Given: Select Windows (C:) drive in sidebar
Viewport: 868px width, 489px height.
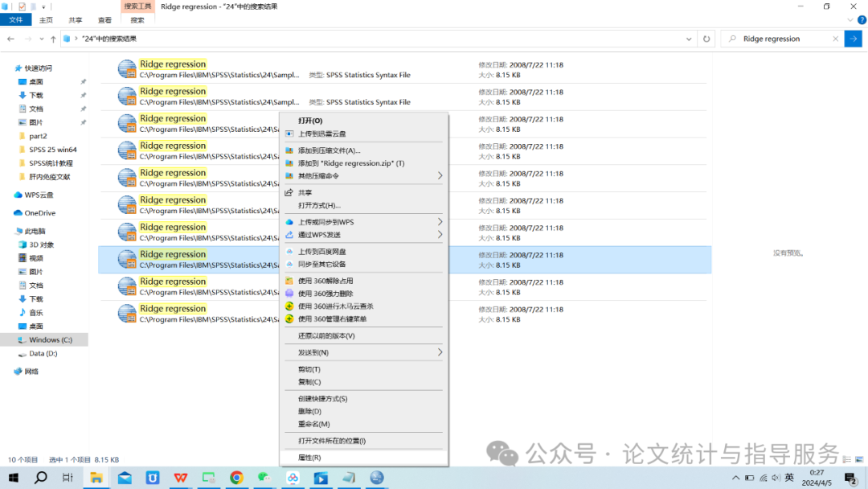Looking at the screenshot, I should [x=44, y=339].
